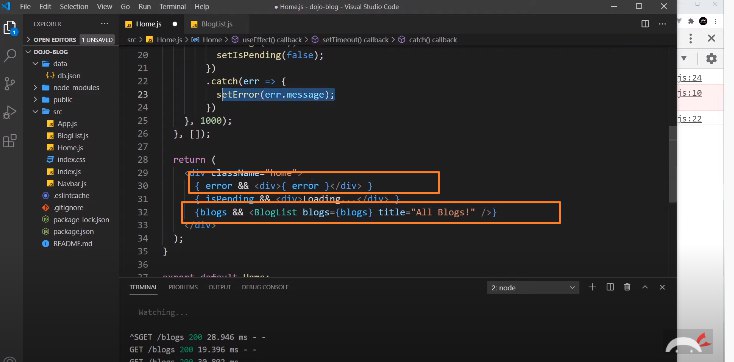Open App.js in the explorer
The image size is (734, 362).
click(67, 124)
